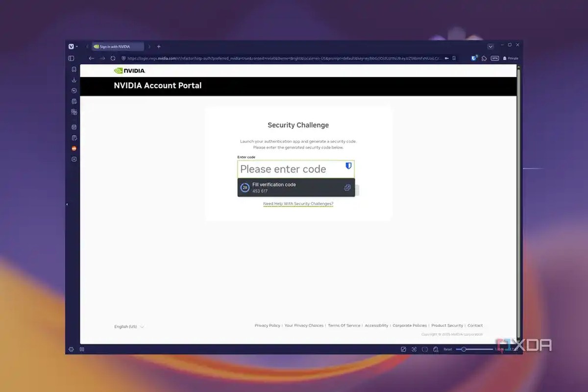
Task: Click the 'NVIDIA Account Portal' title
Action: [157, 85]
